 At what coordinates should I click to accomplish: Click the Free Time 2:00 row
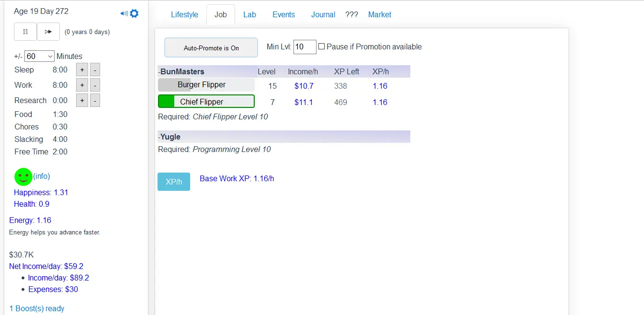(x=41, y=152)
